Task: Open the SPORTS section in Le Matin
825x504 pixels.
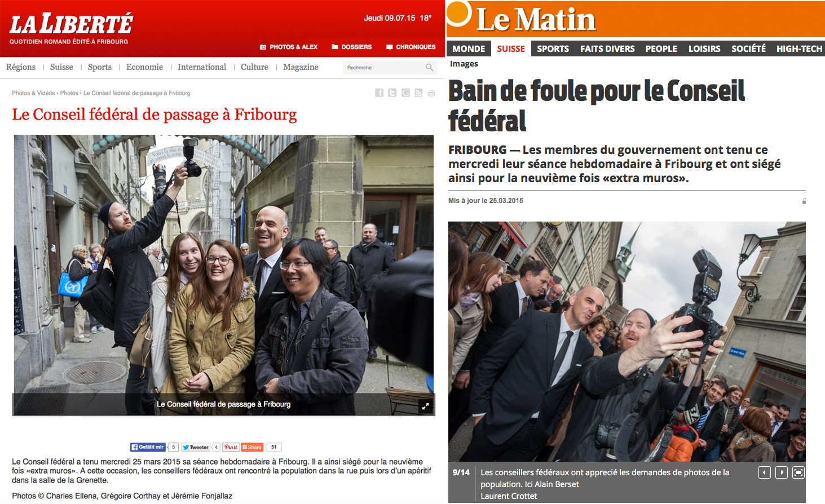Action: tap(553, 49)
